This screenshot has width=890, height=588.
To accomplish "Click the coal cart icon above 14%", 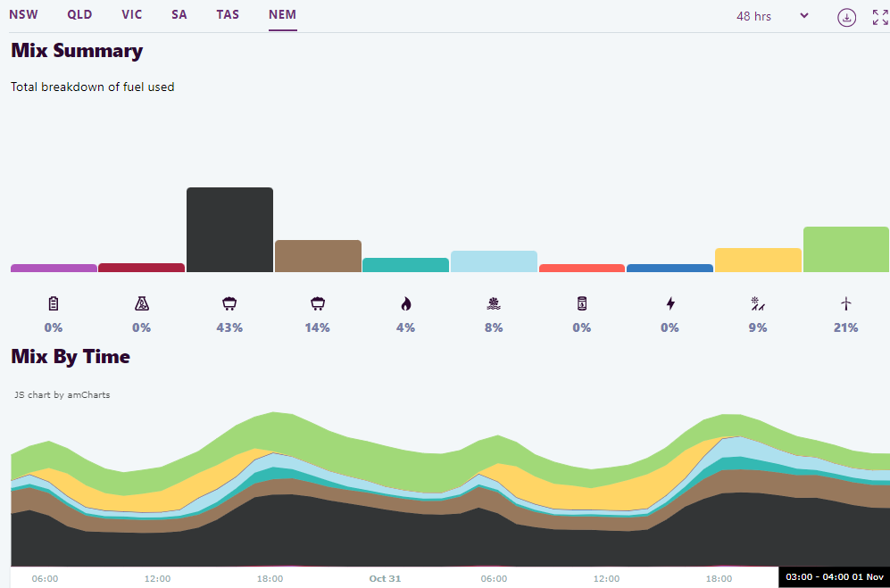I will pyautogui.click(x=317, y=303).
